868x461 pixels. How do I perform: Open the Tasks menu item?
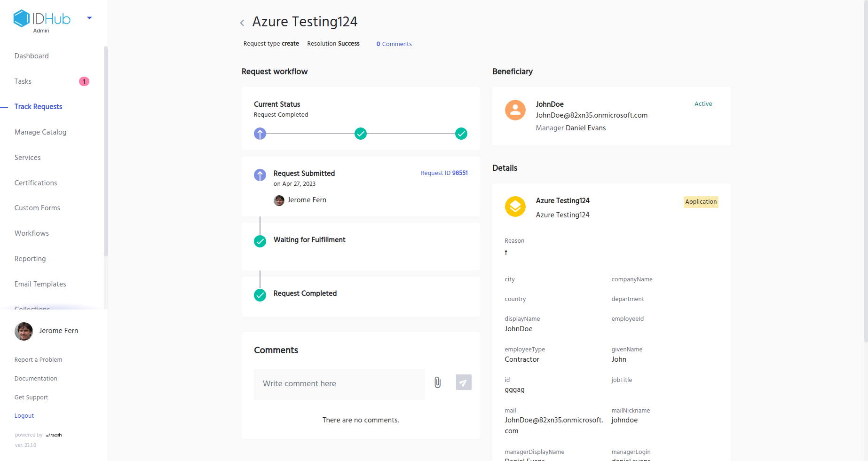[x=23, y=81]
